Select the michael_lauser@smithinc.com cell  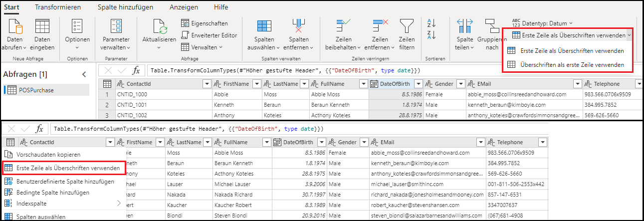429,184
